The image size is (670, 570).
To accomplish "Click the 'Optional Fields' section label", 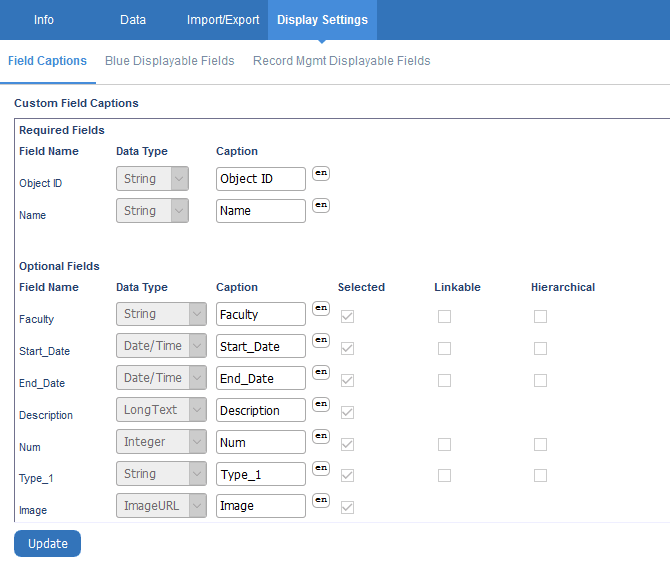I will pyautogui.click(x=59, y=266).
